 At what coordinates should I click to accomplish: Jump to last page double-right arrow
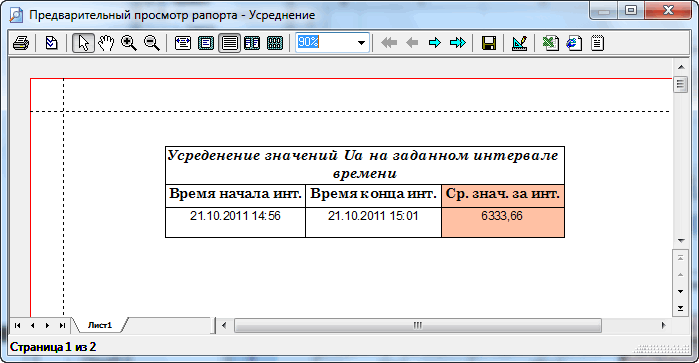point(458,43)
